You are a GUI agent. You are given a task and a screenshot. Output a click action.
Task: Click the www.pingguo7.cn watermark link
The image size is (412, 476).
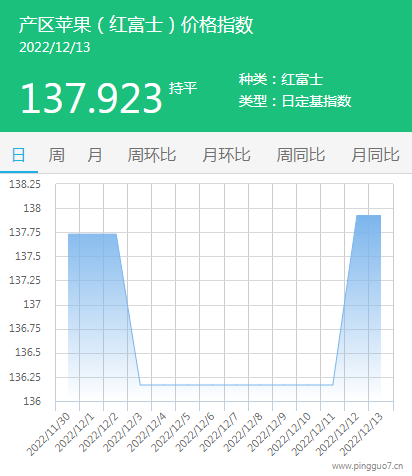click(368, 466)
